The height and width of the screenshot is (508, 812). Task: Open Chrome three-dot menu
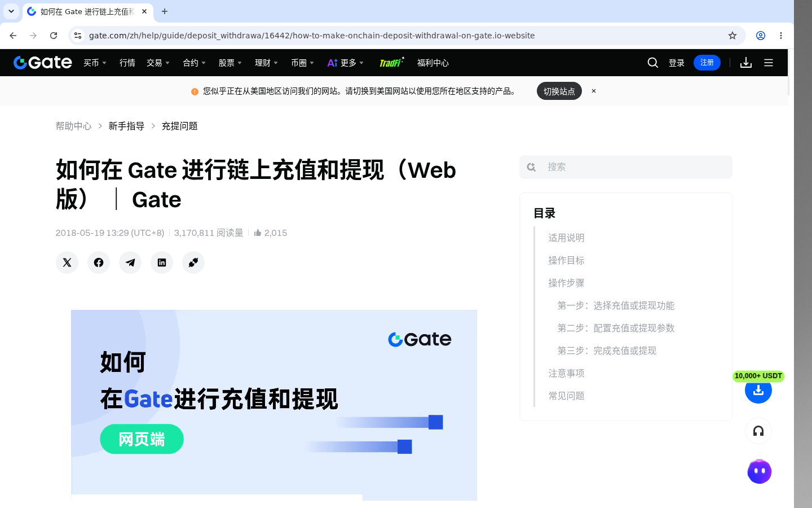(781, 36)
